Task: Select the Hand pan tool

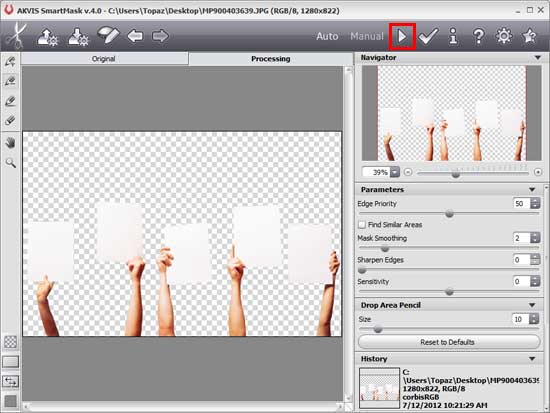Action: tap(11, 142)
